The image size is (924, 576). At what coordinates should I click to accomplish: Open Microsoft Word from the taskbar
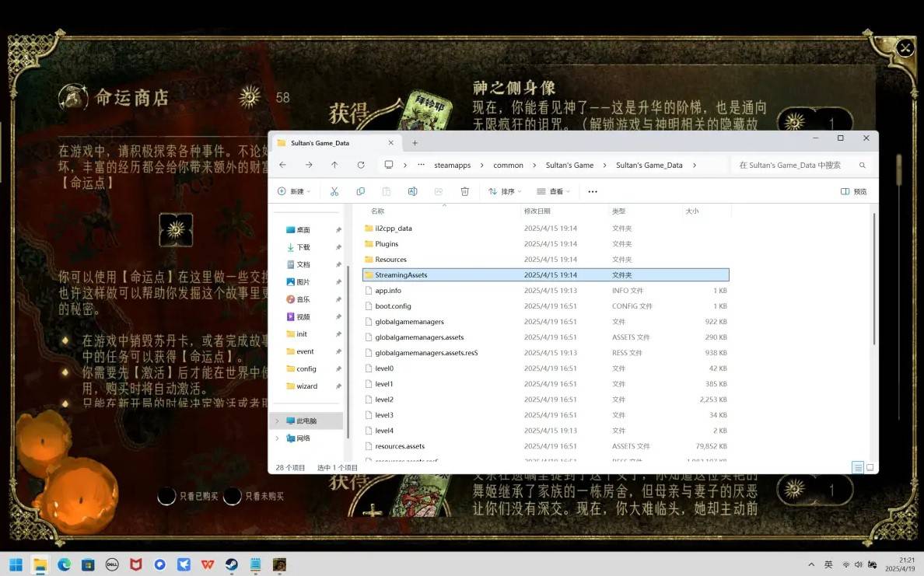pos(208,564)
